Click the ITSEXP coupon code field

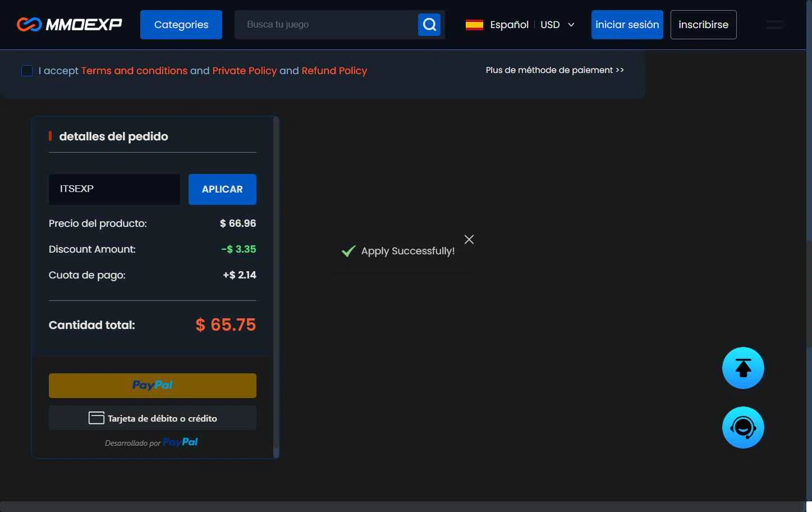point(114,189)
